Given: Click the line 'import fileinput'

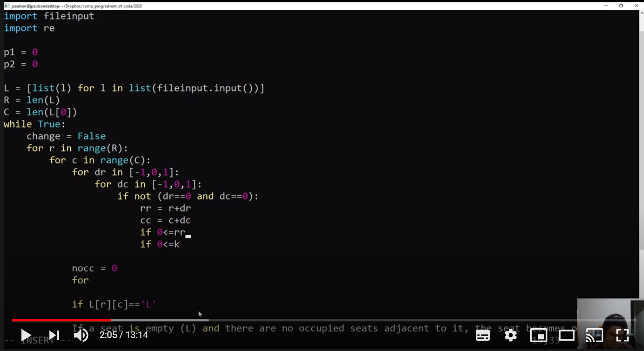Looking at the screenshot, I should point(49,16).
